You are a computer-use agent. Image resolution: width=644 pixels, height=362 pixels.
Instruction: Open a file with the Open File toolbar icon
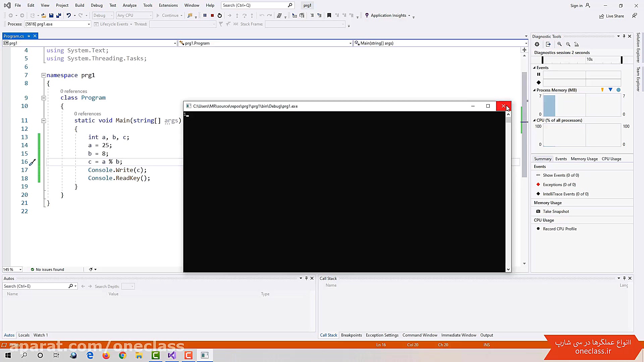coord(44,15)
